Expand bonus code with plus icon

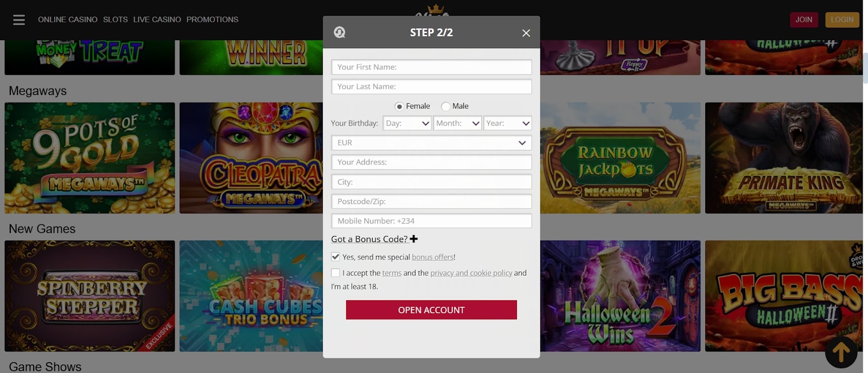coord(414,239)
